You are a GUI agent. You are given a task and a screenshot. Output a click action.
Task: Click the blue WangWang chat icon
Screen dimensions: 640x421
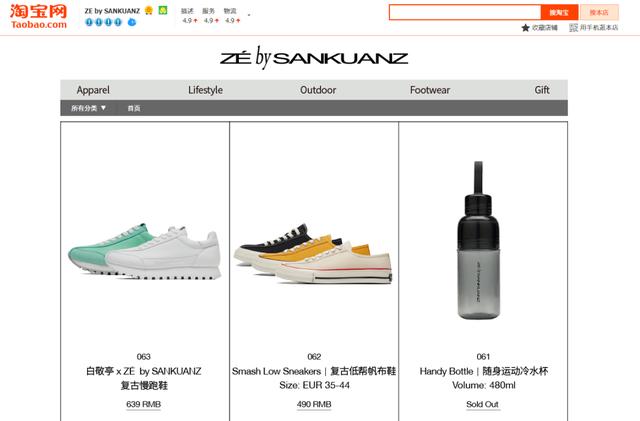click(131, 22)
